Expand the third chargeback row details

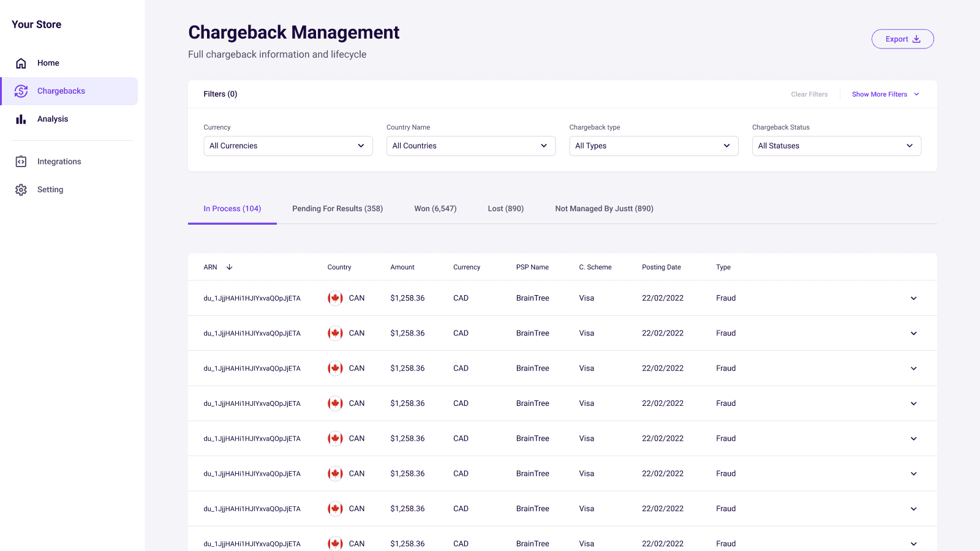[x=913, y=369]
